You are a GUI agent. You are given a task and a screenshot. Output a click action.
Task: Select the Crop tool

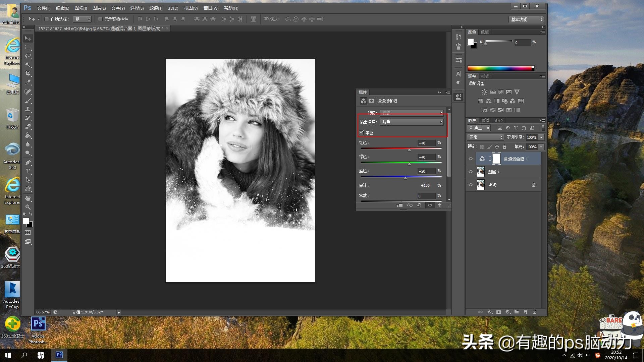[28, 73]
